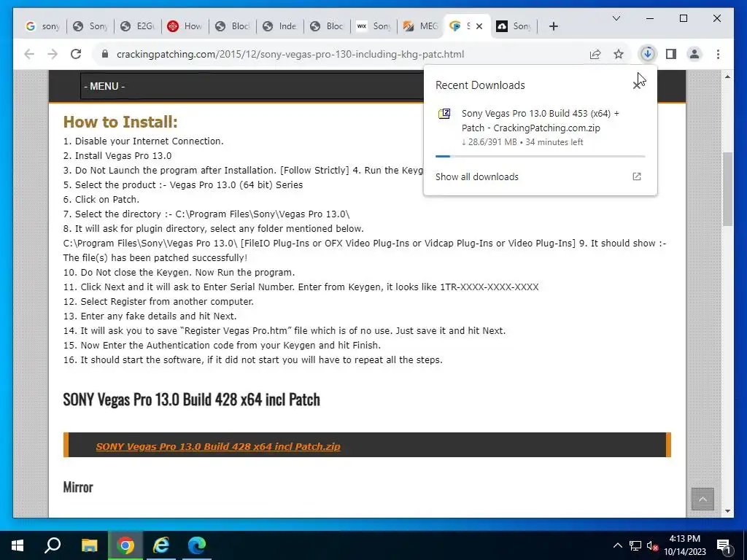
Task: Switch to the 'How' tab
Action: point(185,26)
